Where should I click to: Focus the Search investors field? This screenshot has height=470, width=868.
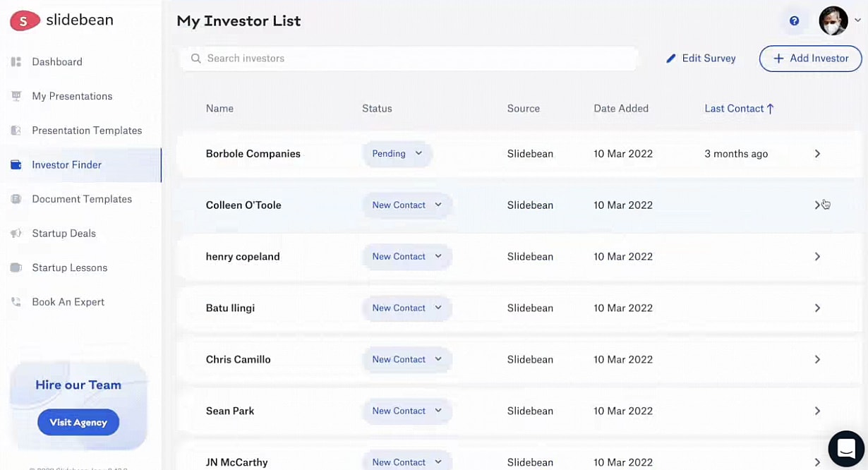click(x=416, y=59)
